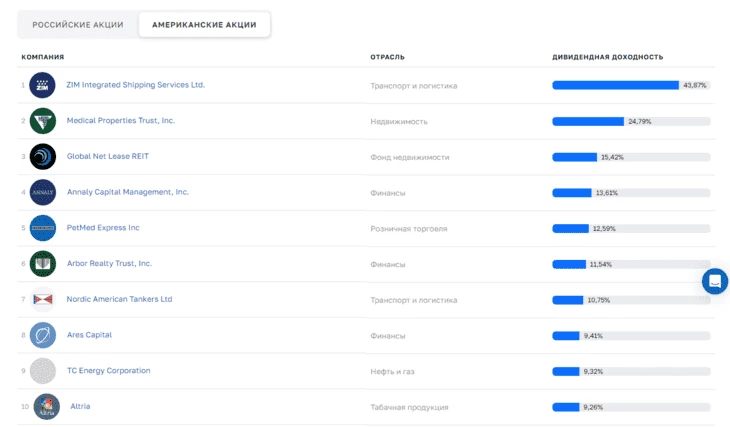This screenshot has width=730, height=427.
Task: Click the 11,54% yield value
Action: (x=601, y=264)
